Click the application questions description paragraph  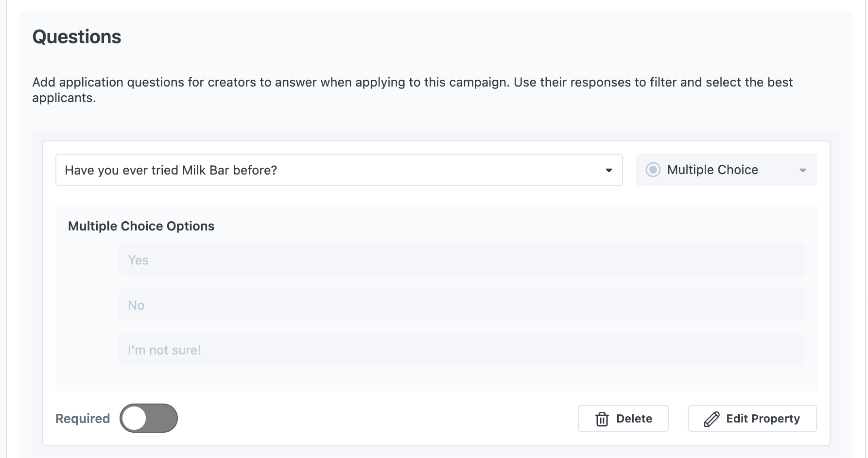click(412, 90)
